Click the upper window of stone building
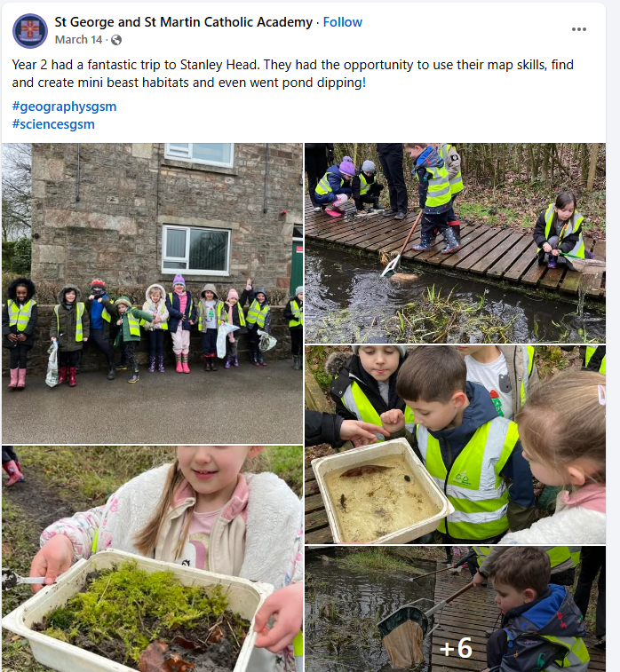This screenshot has height=672, width=620. coord(199,154)
